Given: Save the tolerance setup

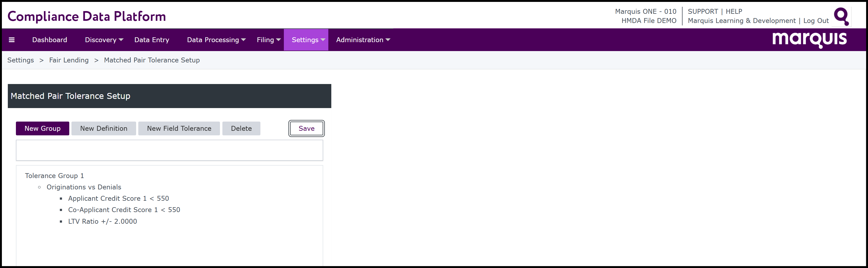Looking at the screenshot, I should (306, 129).
